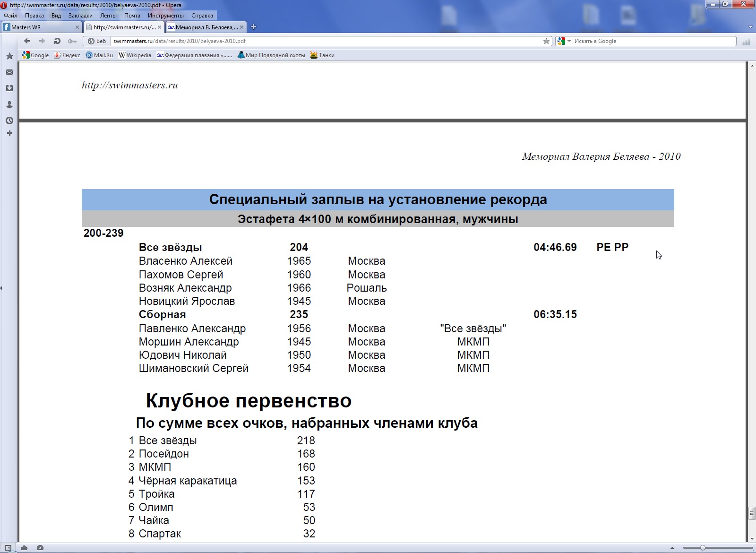Viewport: 756px width, 553px height.
Task: Add a panel with the sidebar plus
Action: click(9, 133)
